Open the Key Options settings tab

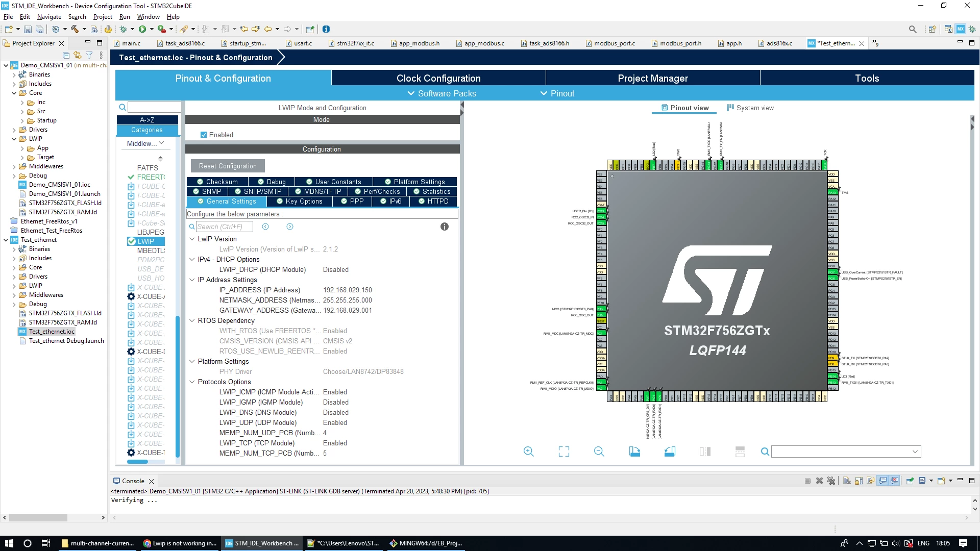click(300, 201)
